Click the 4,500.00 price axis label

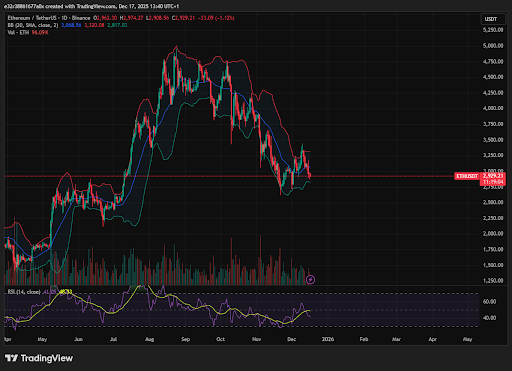coord(493,77)
